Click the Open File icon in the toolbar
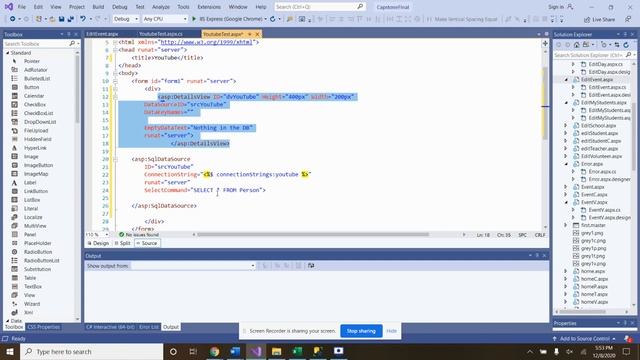The width and height of the screenshot is (640, 360). pos(52,19)
